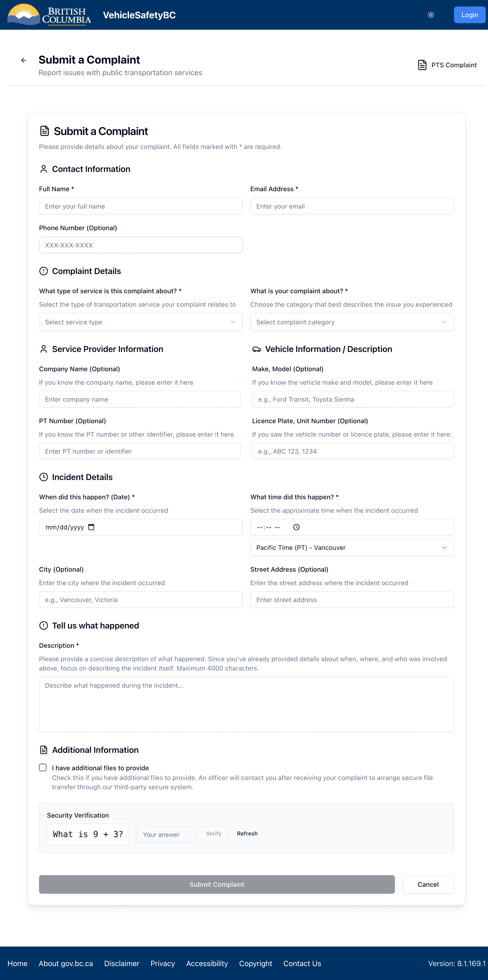Click the Login button
488x980 pixels.
[x=470, y=15]
